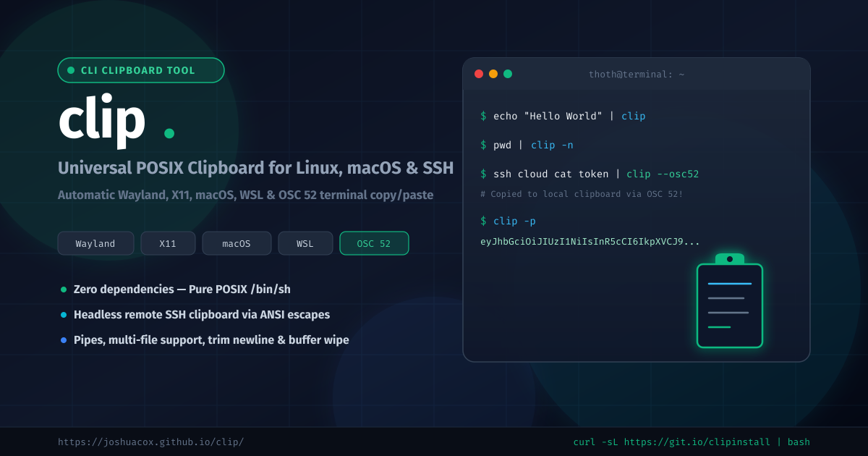Click the eyJhbGciOiJIUzI1NiIs token output

coord(590,241)
